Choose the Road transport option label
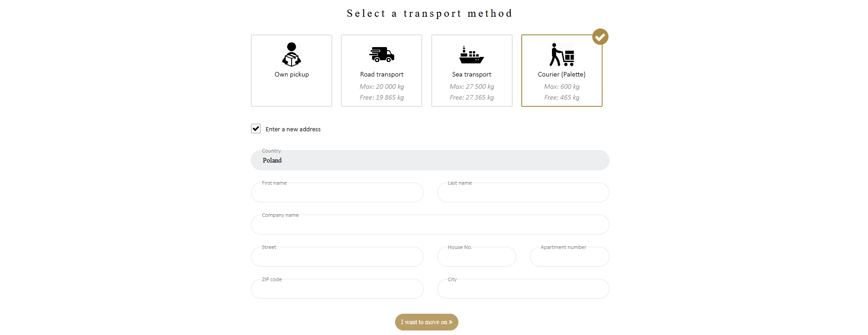Screen dimensions: 868x335 (382, 74)
